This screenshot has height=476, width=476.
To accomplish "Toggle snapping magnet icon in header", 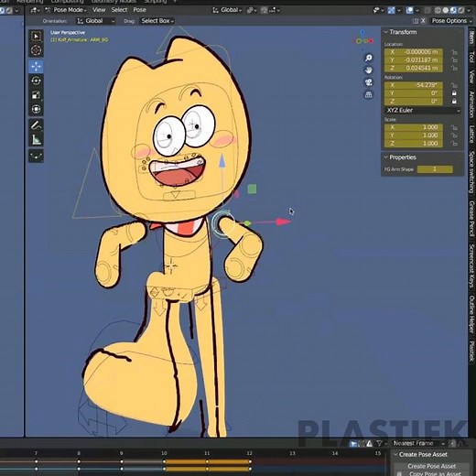I will point(265,10).
